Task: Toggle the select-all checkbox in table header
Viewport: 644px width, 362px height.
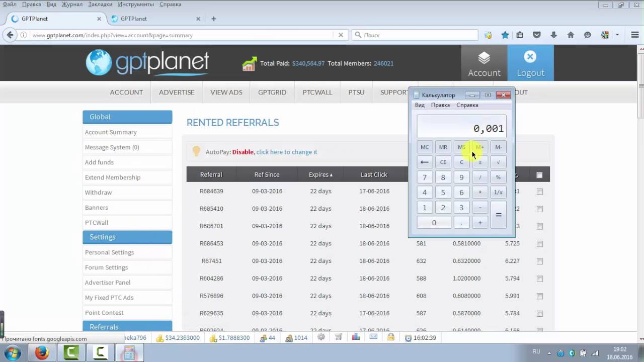Action: point(539,175)
